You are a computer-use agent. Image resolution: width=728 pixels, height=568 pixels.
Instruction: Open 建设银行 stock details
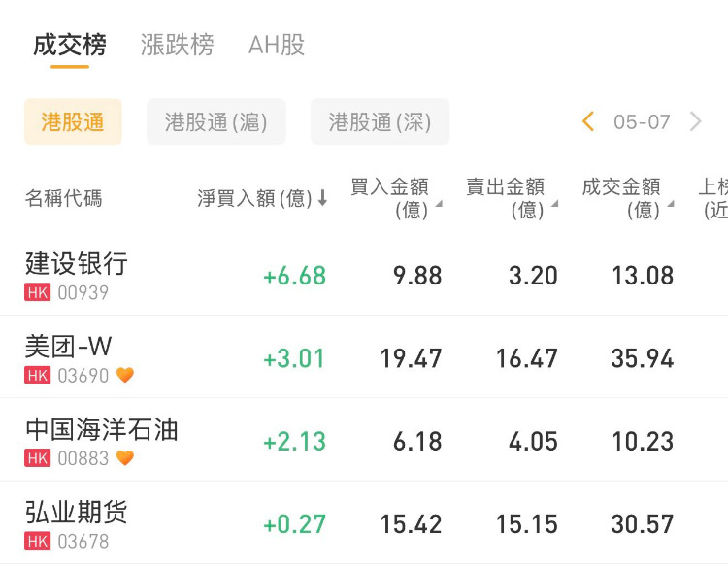click(x=77, y=263)
